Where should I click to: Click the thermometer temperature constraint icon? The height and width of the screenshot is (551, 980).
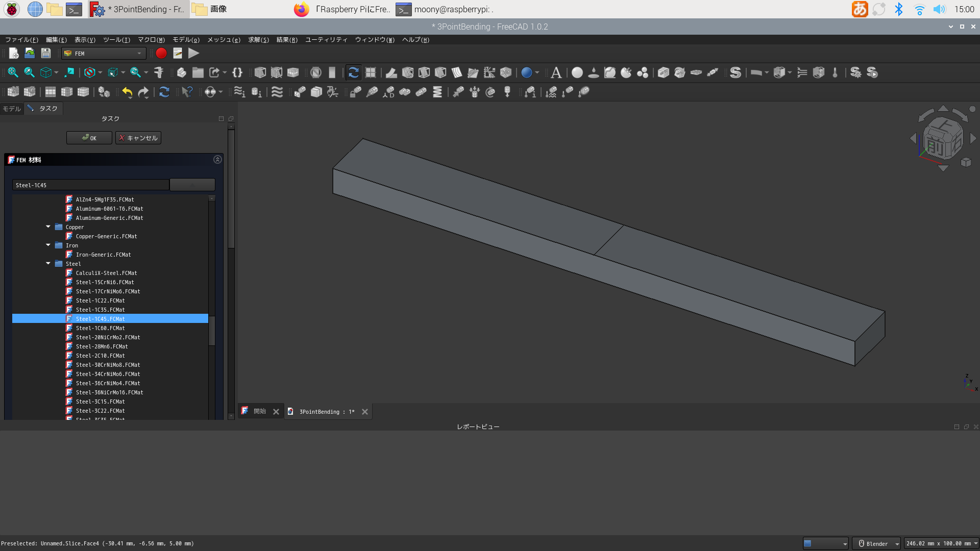pos(835,72)
